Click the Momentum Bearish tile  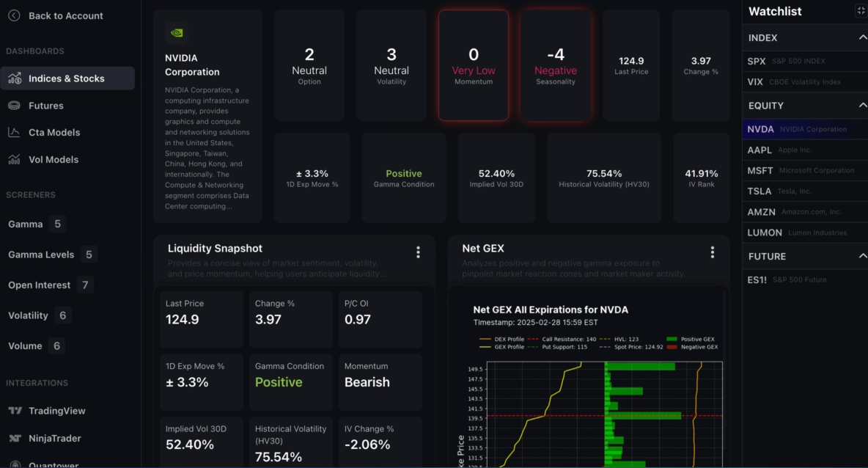[x=380, y=382]
